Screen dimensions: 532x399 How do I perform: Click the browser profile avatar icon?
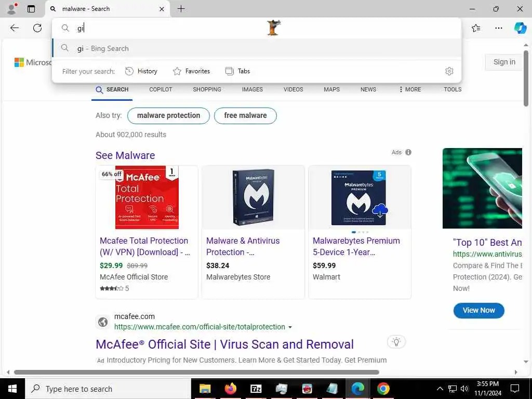tap(11, 9)
